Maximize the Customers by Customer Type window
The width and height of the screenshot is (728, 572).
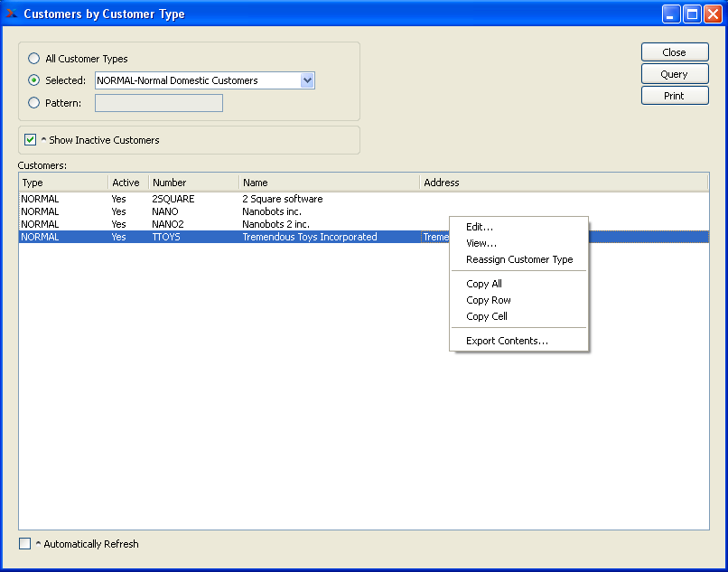coord(692,14)
